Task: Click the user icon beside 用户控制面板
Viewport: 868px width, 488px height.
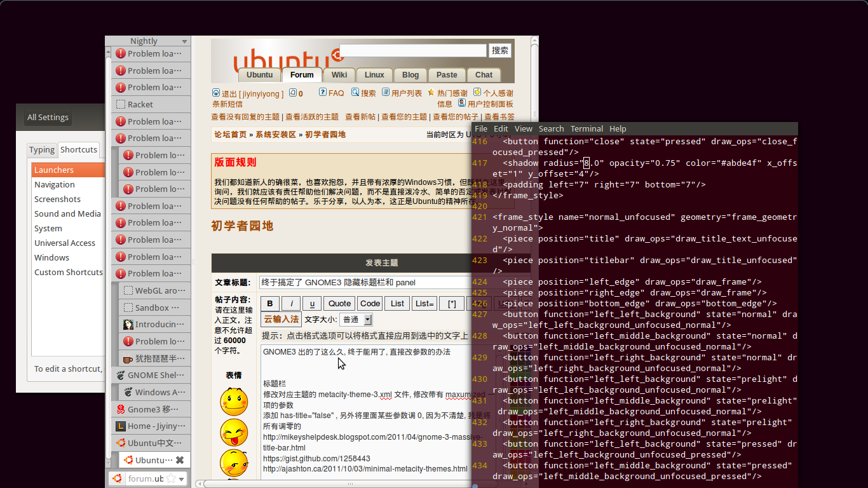Action: coord(461,103)
